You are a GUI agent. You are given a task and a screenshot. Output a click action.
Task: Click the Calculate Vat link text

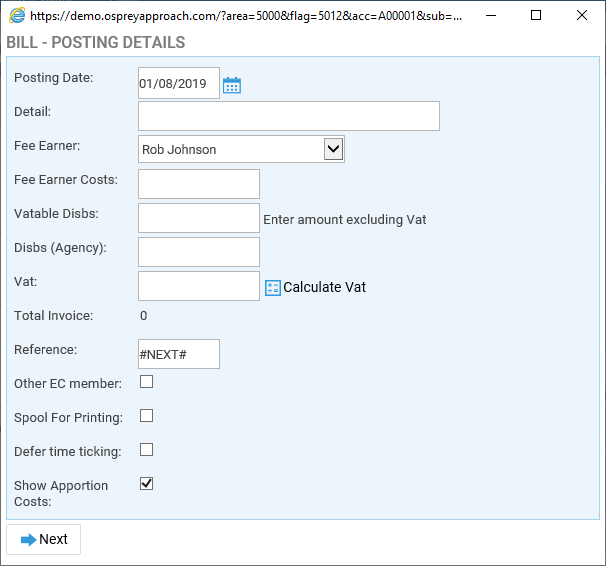pos(324,287)
